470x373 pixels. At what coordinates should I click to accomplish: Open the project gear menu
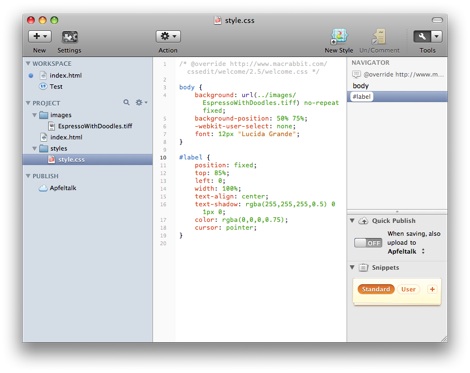pyautogui.click(x=141, y=102)
